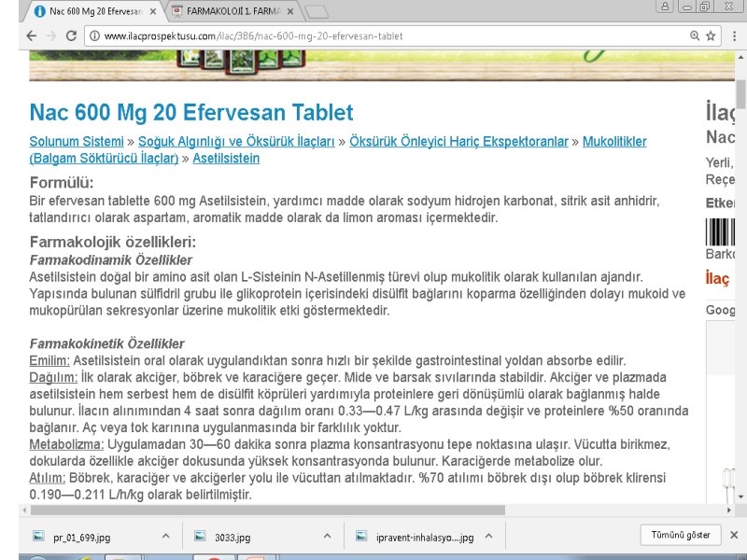Click the orange İlaç sidebar heading

point(717,278)
